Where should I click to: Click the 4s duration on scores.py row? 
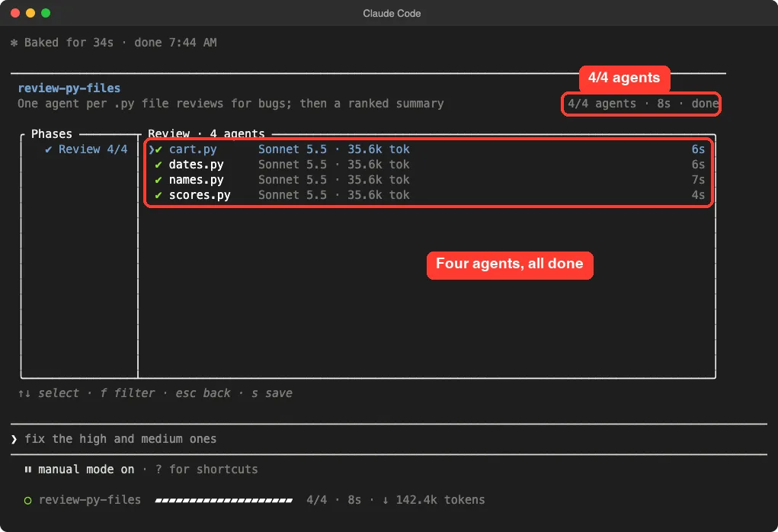coord(698,195)
